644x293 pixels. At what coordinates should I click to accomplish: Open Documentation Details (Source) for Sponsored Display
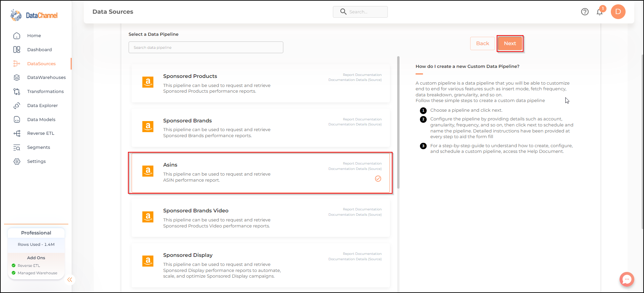tap(355, 259)
